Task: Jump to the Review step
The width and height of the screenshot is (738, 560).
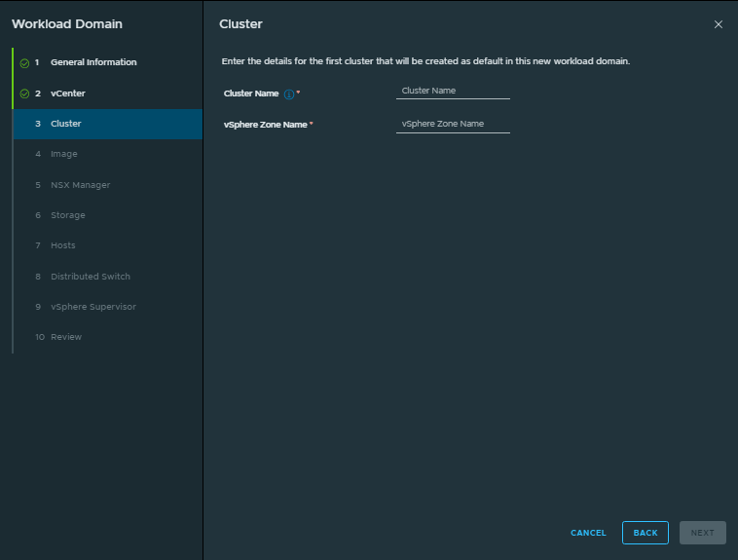Action: tap(66, 337)
